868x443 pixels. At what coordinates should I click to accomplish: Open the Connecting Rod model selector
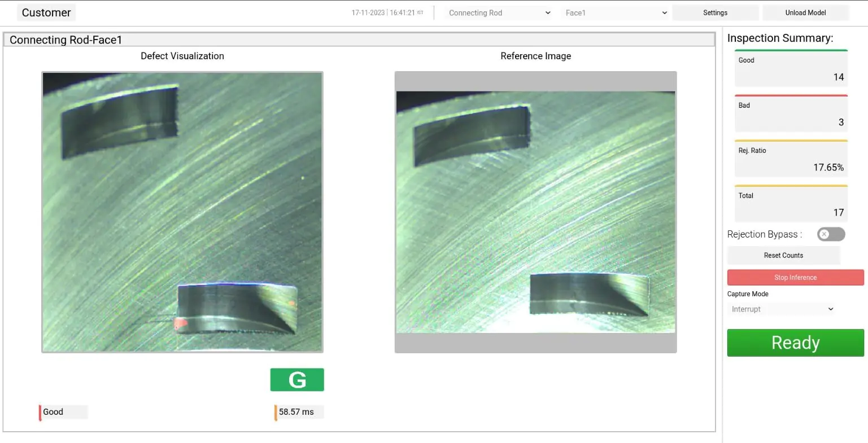tap(498, 12)
